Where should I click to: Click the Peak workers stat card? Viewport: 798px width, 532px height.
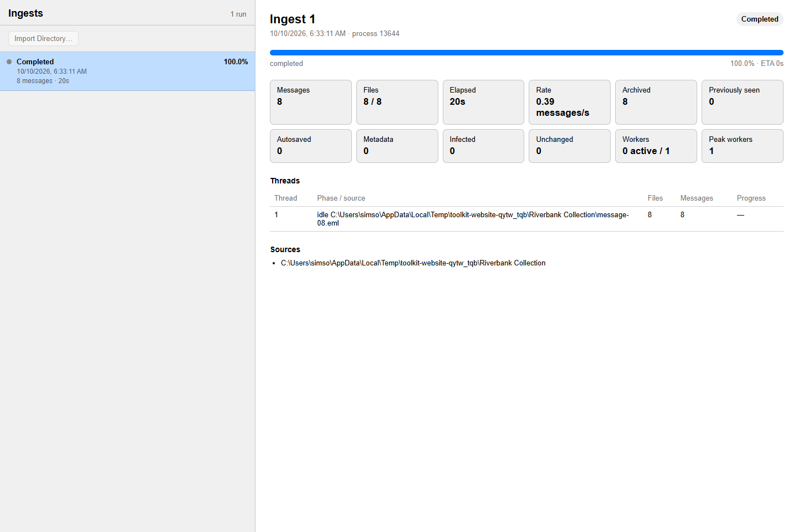pos(743,146)
